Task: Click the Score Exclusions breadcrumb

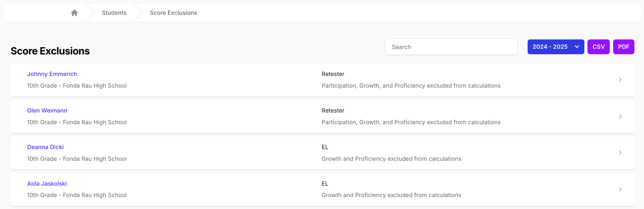Action: point(173,13)
